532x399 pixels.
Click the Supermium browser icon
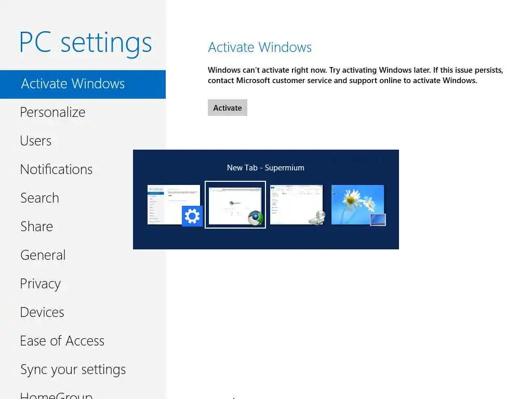(x=255, y=218)
